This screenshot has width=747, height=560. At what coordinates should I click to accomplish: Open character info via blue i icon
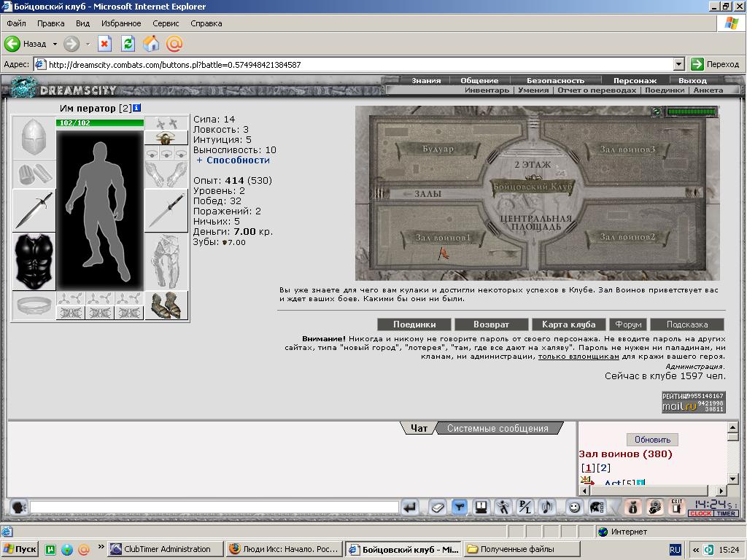[x=136, y=108]
